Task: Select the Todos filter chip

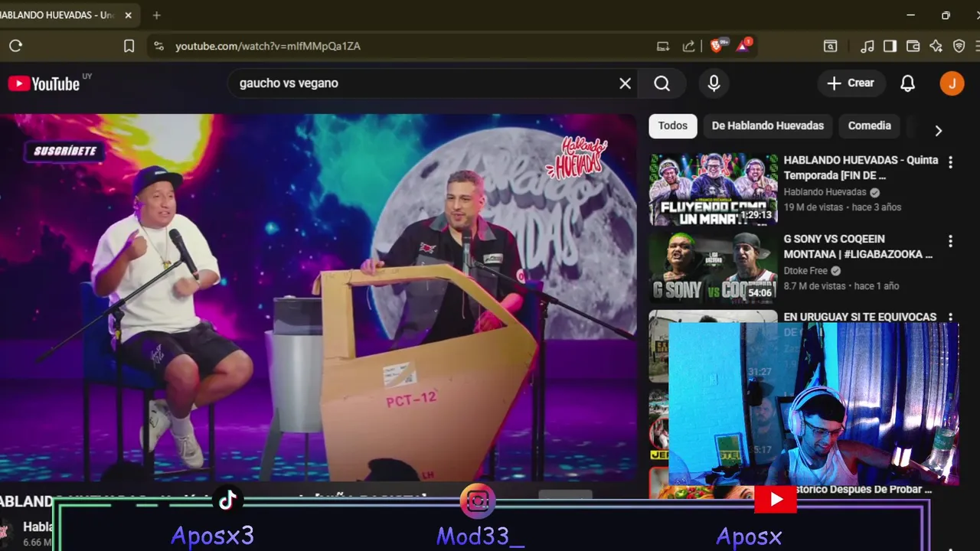Action: click(673, 126)
